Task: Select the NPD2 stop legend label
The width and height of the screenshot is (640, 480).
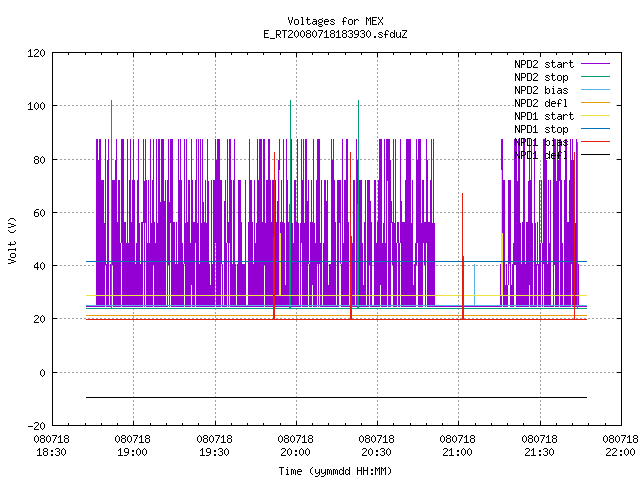Action: coord(541,77)
